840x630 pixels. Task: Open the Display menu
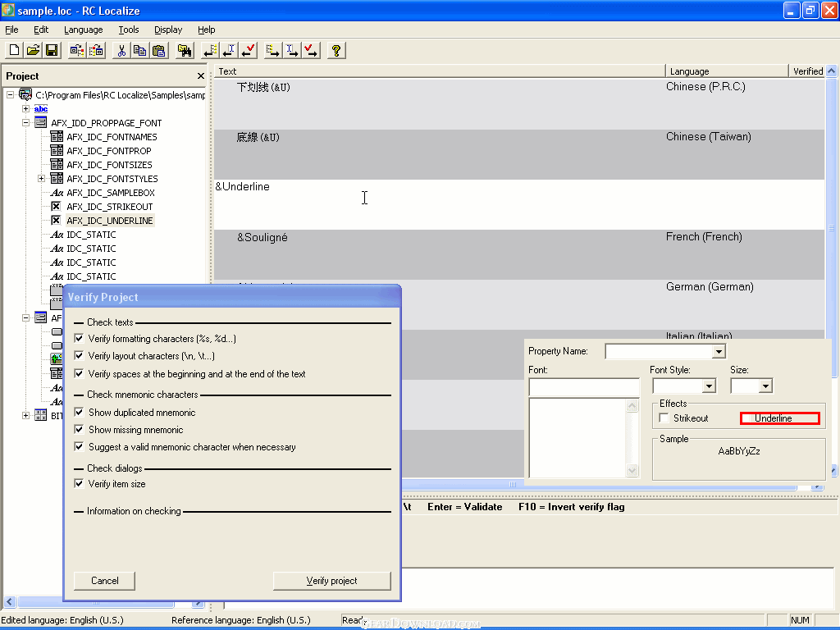[168, 30]
